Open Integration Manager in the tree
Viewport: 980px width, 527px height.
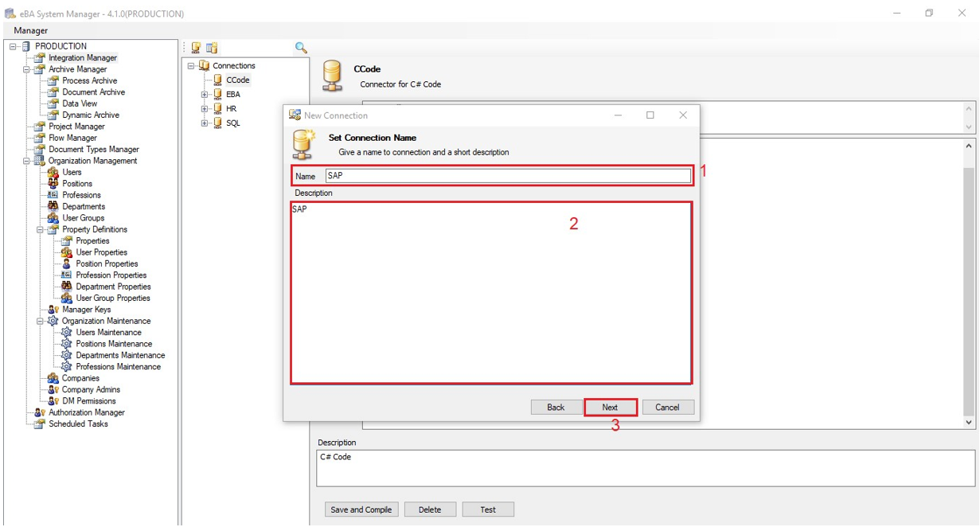(x=82, y=57)
